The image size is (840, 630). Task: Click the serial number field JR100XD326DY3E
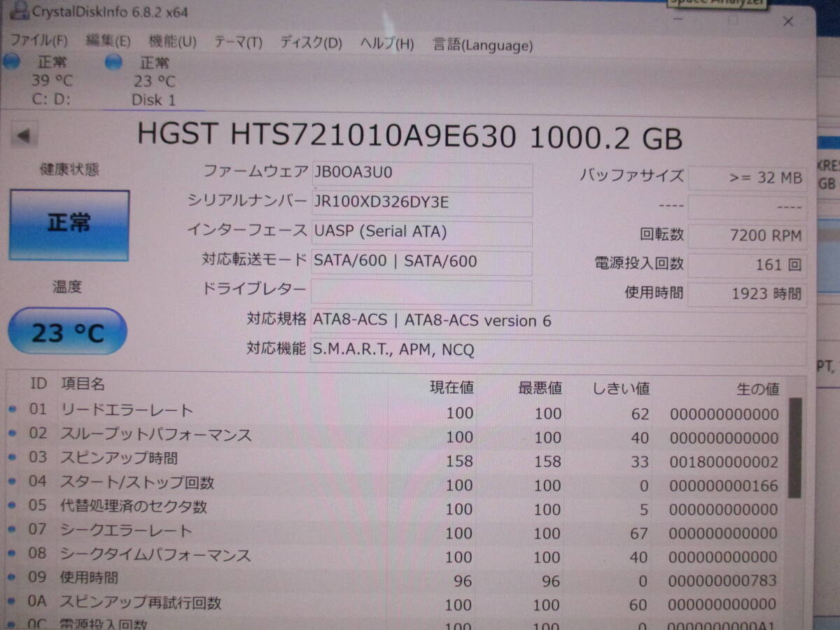[x=422, y=204]
